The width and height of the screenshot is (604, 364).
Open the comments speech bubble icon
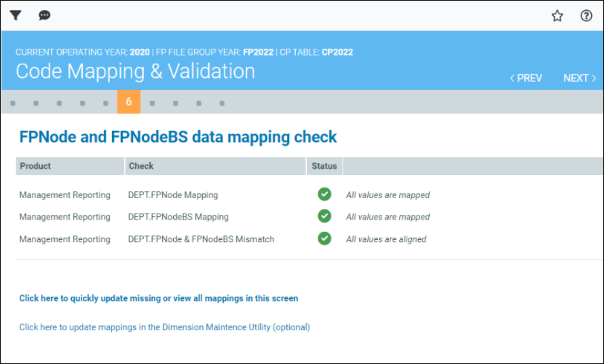coord(45,16)
